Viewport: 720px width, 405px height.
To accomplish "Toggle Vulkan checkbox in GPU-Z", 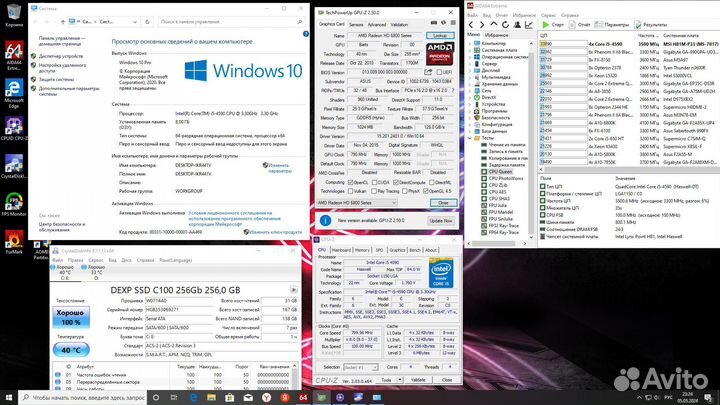I will pos(350,191).
